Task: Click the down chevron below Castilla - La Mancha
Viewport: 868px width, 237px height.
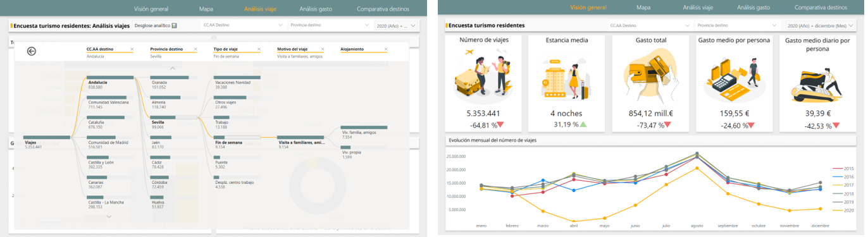Action: pos(109,216)
